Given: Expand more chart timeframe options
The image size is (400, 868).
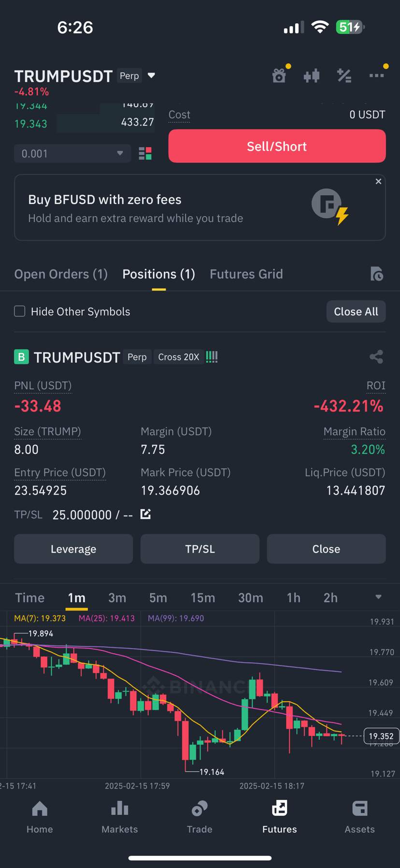Looking at the screenshot, I should pos(378,597).
